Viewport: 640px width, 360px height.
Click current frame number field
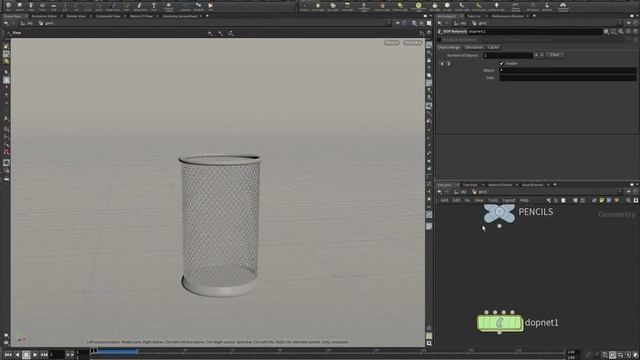coord(57,355)
